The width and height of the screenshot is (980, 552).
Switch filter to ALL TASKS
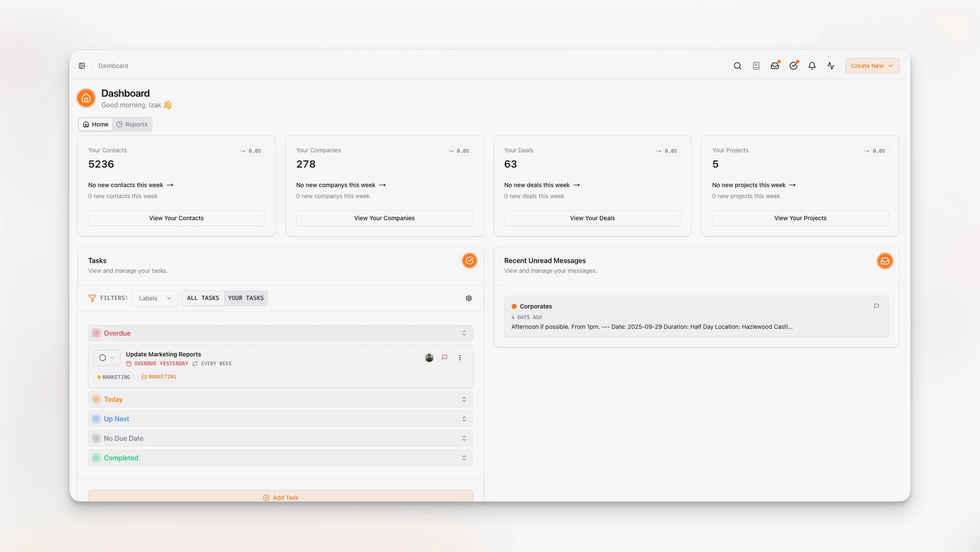point(203,298)
